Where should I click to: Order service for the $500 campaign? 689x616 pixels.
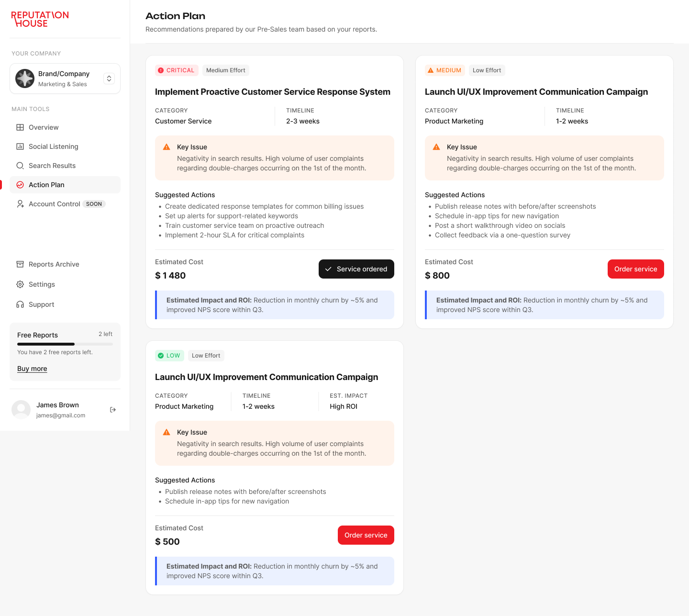click(x=366, y=535)
